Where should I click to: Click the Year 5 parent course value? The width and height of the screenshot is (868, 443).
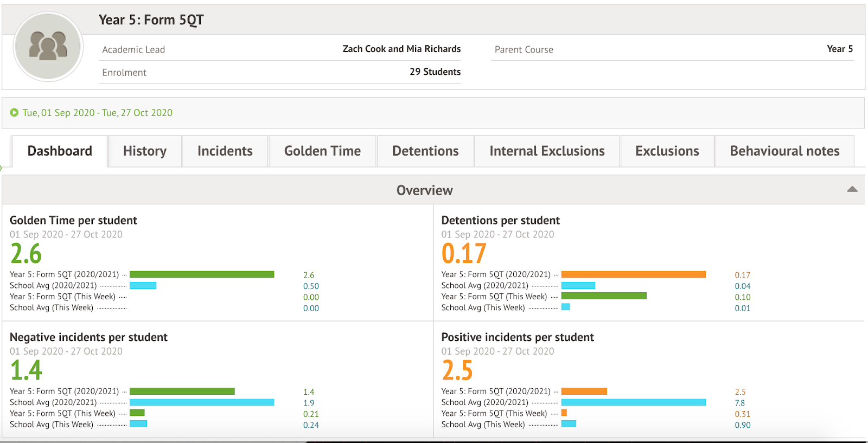click(839, 49)
